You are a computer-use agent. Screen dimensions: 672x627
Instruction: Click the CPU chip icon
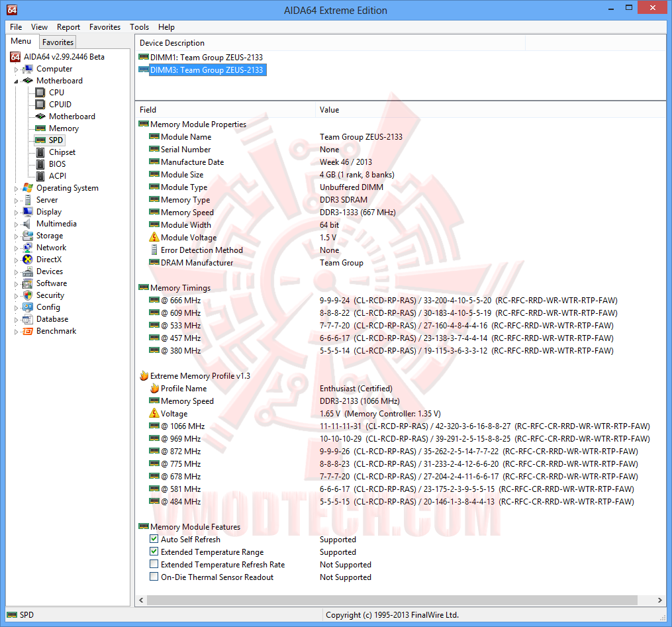pos(40,93)
